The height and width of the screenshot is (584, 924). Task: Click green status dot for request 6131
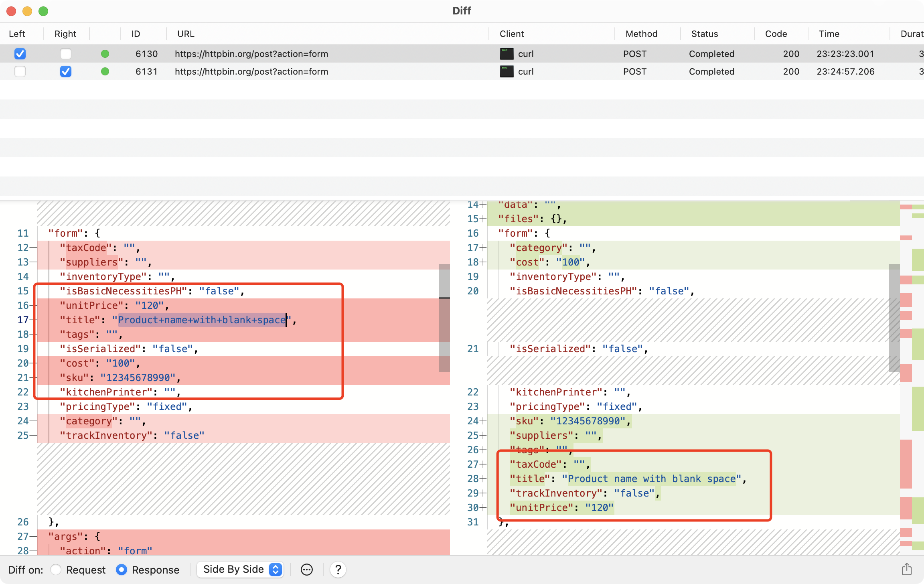(105, 71)
